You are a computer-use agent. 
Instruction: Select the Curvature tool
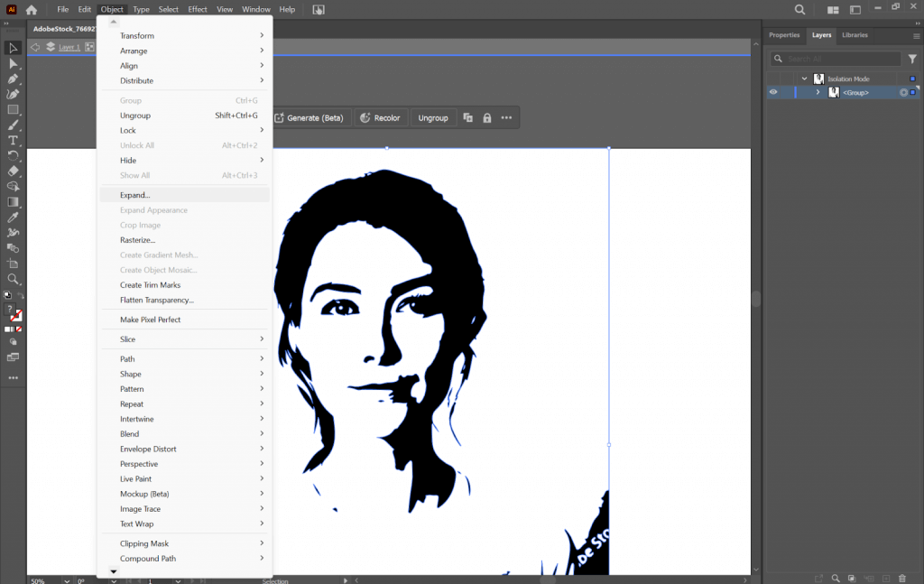[13, 94]
